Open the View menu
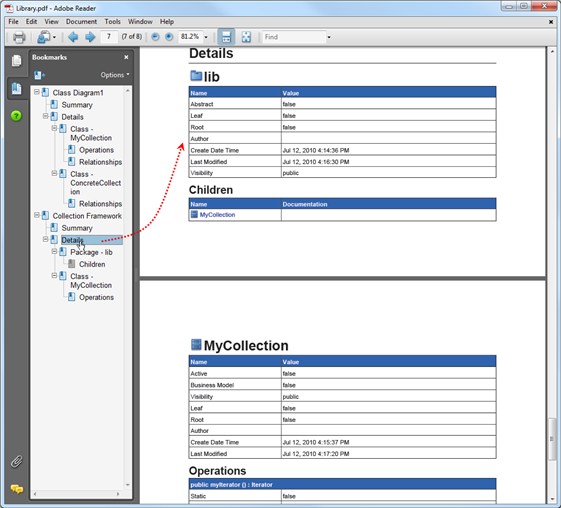 coord(52,22)
